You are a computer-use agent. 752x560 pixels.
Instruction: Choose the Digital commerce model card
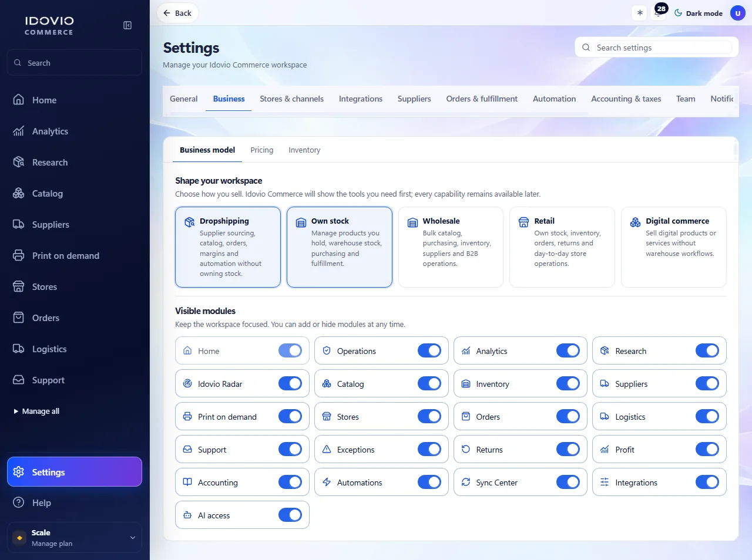(x=674, y=247)
